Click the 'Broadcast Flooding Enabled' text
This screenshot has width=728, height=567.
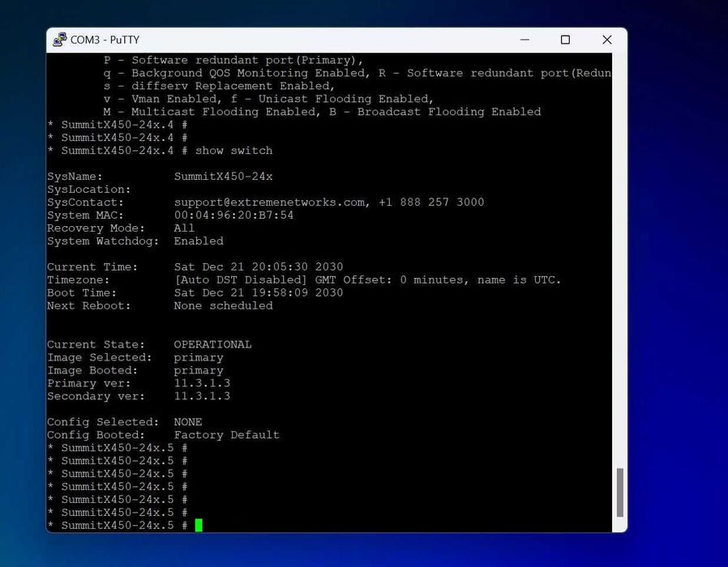(449, 112)
